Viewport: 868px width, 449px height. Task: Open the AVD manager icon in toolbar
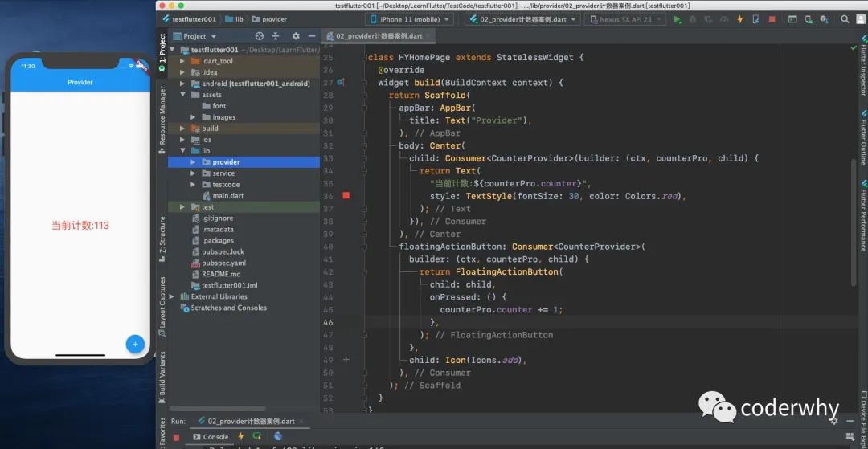point(809,19)
